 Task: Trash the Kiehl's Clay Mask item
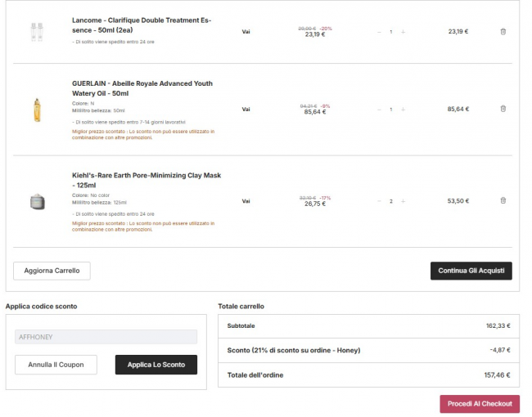point(503,200)
